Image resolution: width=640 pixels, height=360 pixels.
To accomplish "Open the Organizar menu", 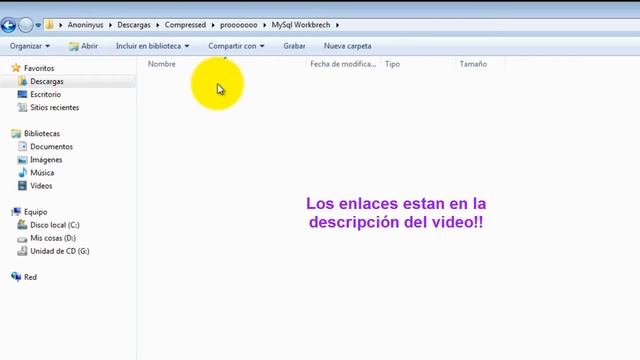I will point(30,46).
